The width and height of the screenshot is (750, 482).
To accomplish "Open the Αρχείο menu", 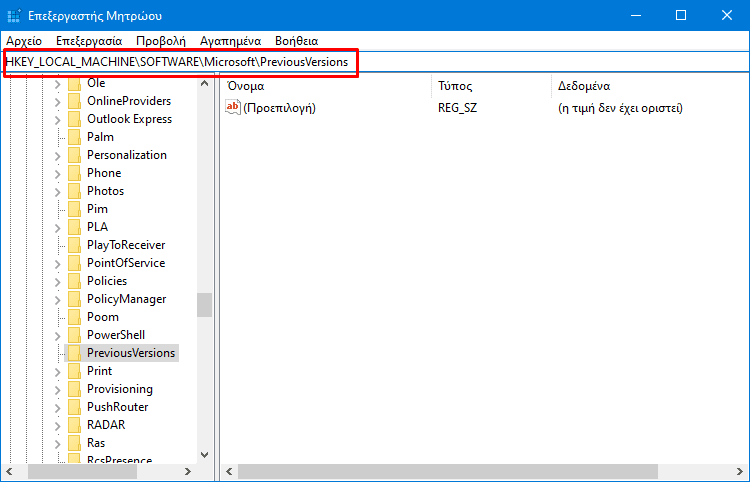I will [24, 41].
